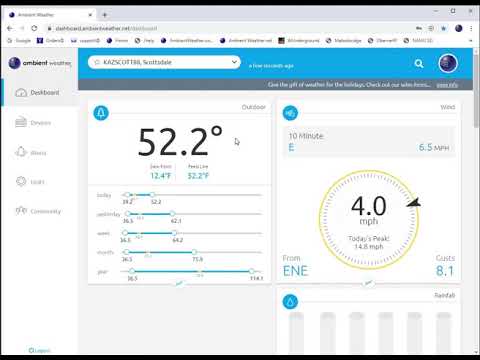This screenshot has width=480, height=360.
Task: Open the chart icon below Outdoor tile
Action: [179, 284]
